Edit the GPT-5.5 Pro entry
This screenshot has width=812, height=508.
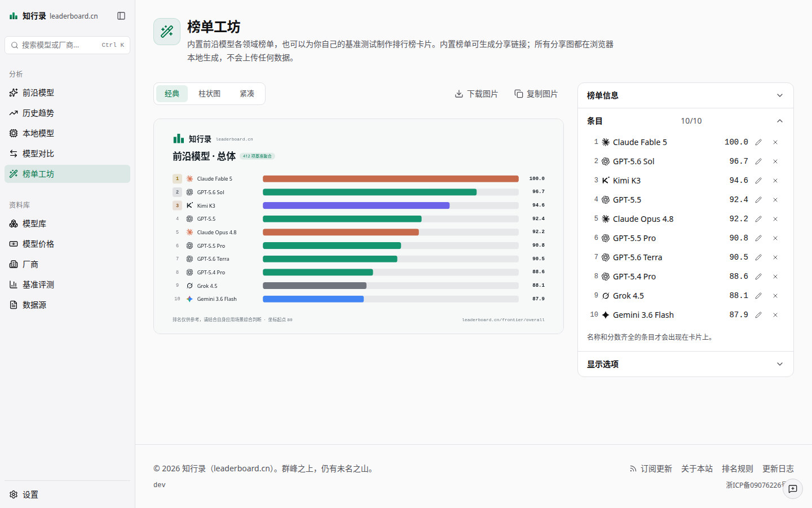point(758,238)
